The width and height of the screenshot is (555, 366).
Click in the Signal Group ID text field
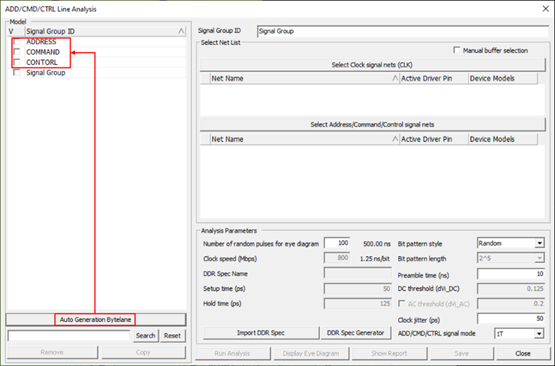(403, 31)
